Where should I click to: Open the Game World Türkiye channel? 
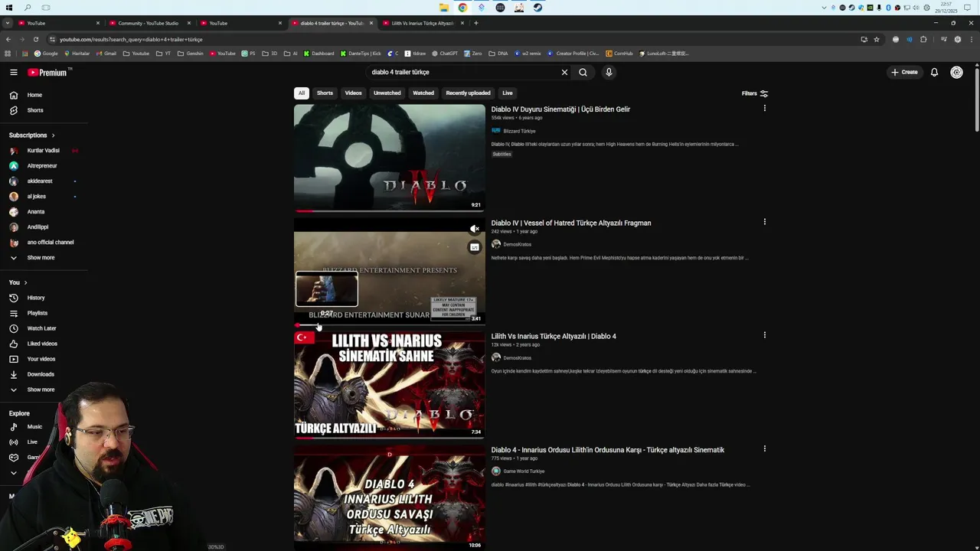524,471
